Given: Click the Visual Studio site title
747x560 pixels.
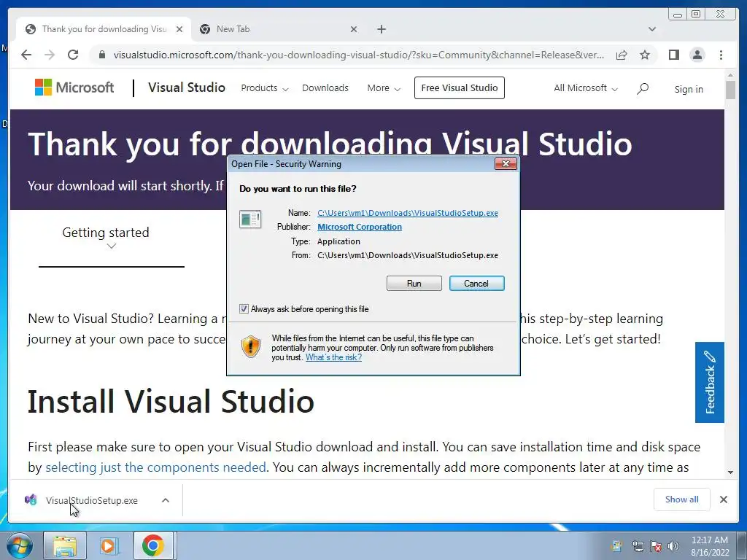Looking at the screenshot, I should 187,87.
